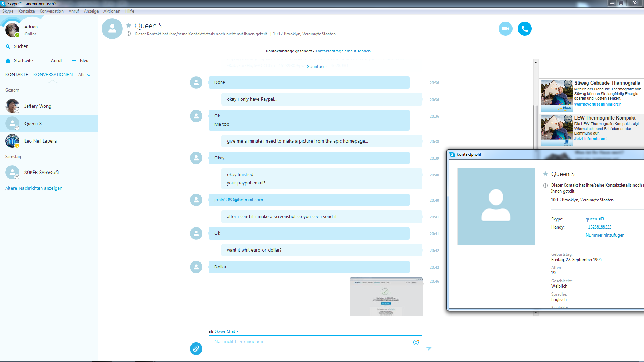Click Leo Neil Lapera's avatar
Screen dimensions: 644x362
[x=12, y=141]
